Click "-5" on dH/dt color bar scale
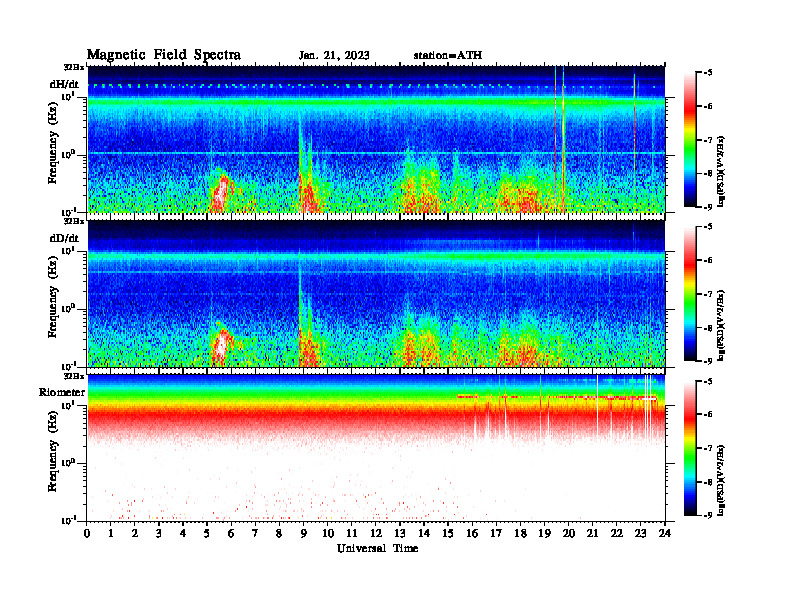This screenshot has width=792, height=612. point(708,73)
